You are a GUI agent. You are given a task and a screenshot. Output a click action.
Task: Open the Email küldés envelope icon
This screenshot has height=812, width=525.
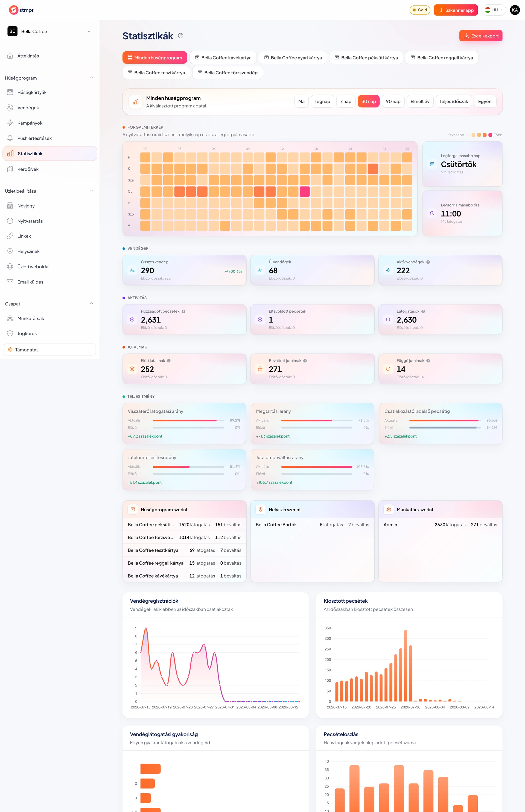[x=10, y=282]
